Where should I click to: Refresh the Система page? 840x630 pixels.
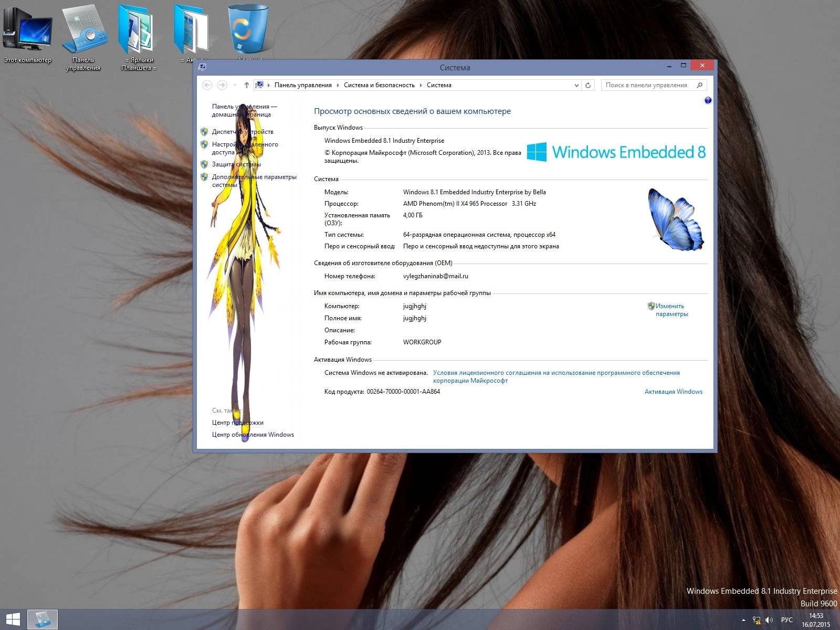click(589, 85)
